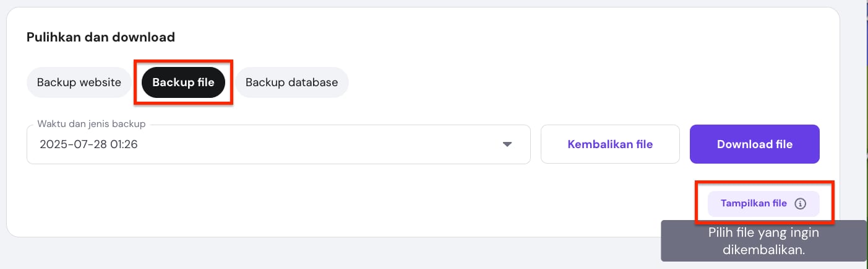This screenshot has width=868, height=269.
Task: Click gray page background below the card
Action: tap(309, 253)
